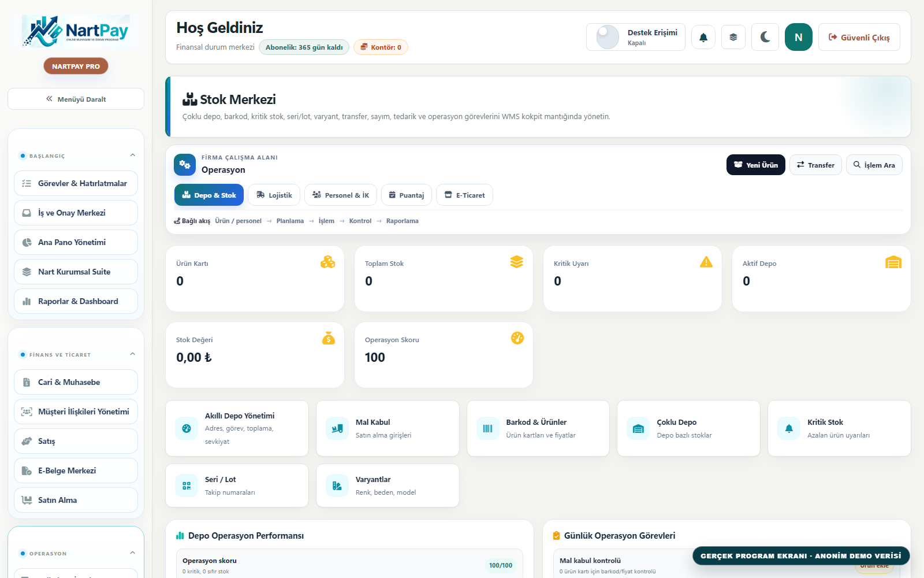Screen dimensions: 924x578
Task: Open Raporlar & Dashboard
Action: 76,301
